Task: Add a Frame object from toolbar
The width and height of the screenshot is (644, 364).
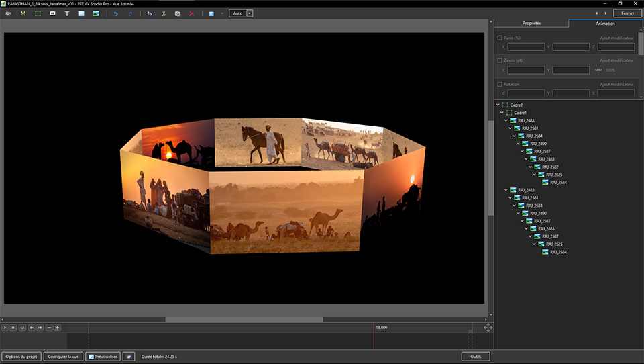Action: click(x=38, y=13)
